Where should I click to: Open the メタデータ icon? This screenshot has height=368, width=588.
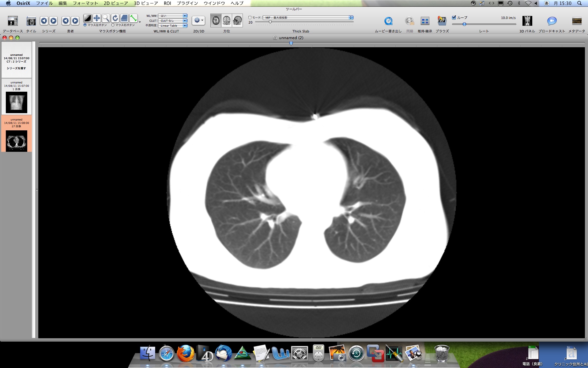[577, 21]
